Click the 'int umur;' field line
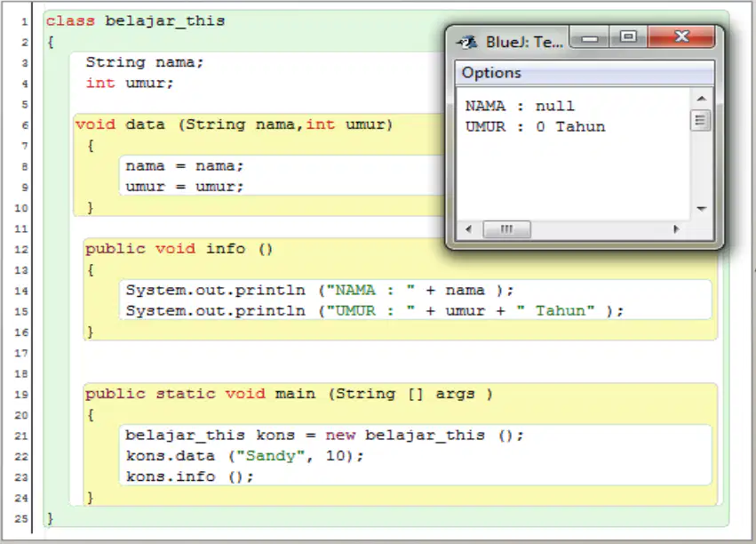 (129, 83)
